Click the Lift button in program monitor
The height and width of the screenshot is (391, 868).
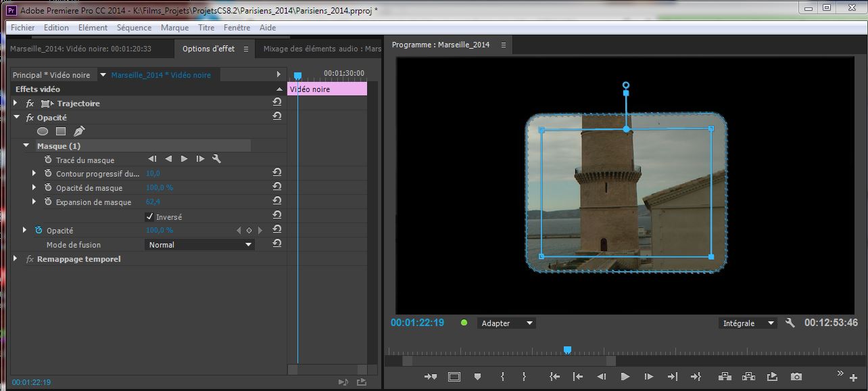[725, 377]
